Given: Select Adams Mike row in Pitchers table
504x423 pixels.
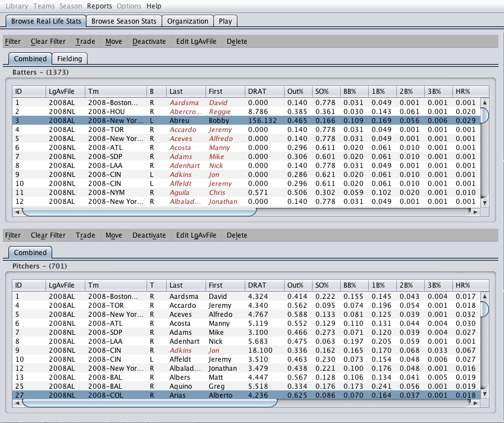Looking at the screenshot, I should pos(246,333).
